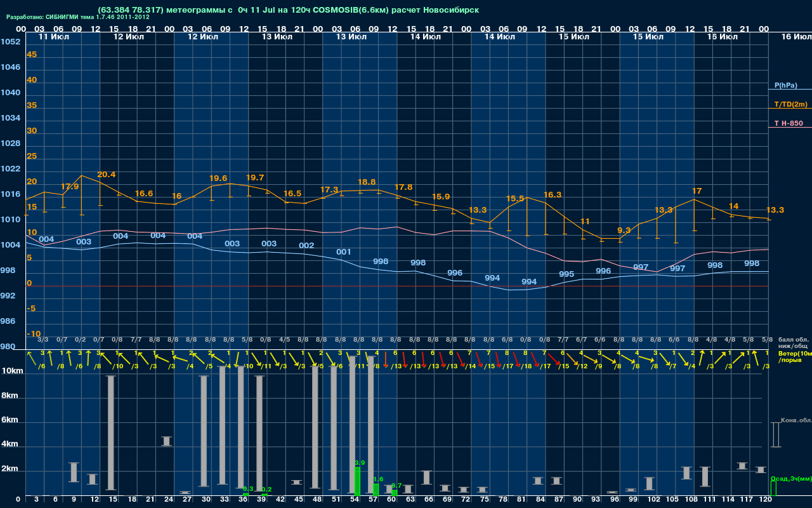Select the 15.5 temperature value
The image size is (812, 508).
[515, 199]
